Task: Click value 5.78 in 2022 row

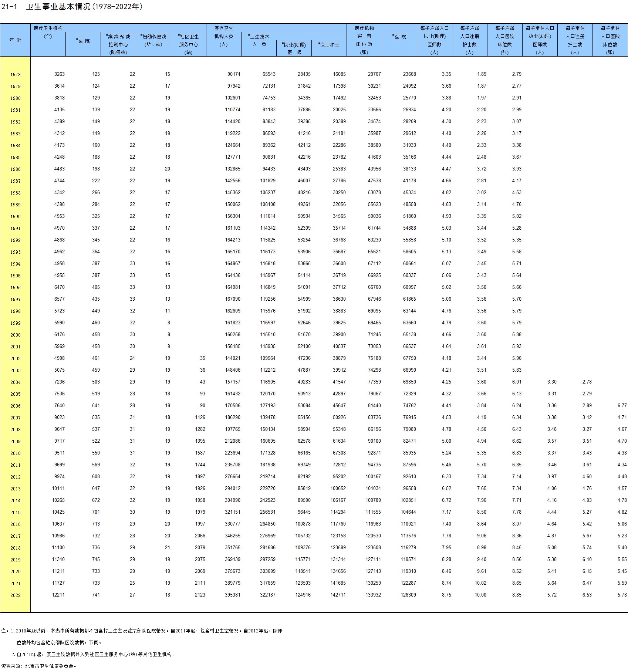Action: click(622, 595)
